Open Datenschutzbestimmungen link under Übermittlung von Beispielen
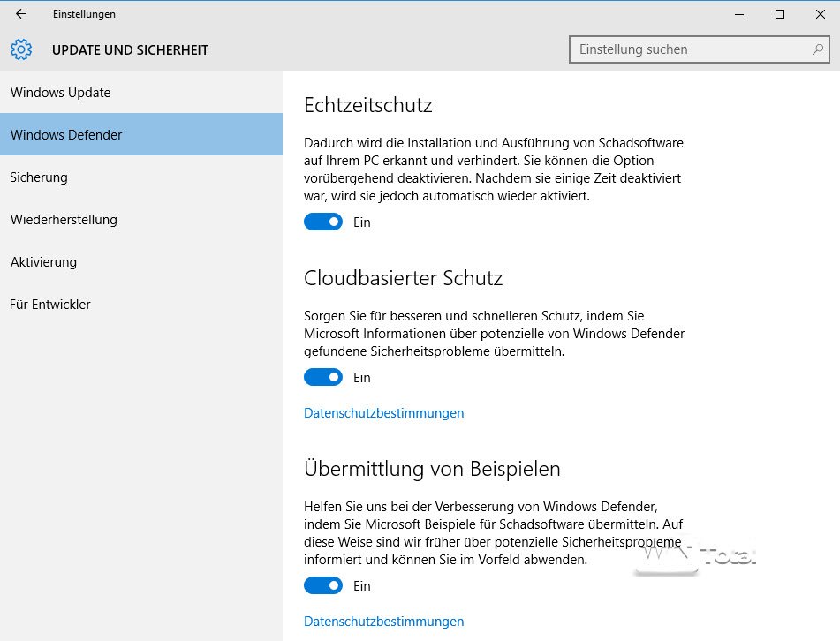Viewport: 840px width, 641px height. [x=383, y=622]
